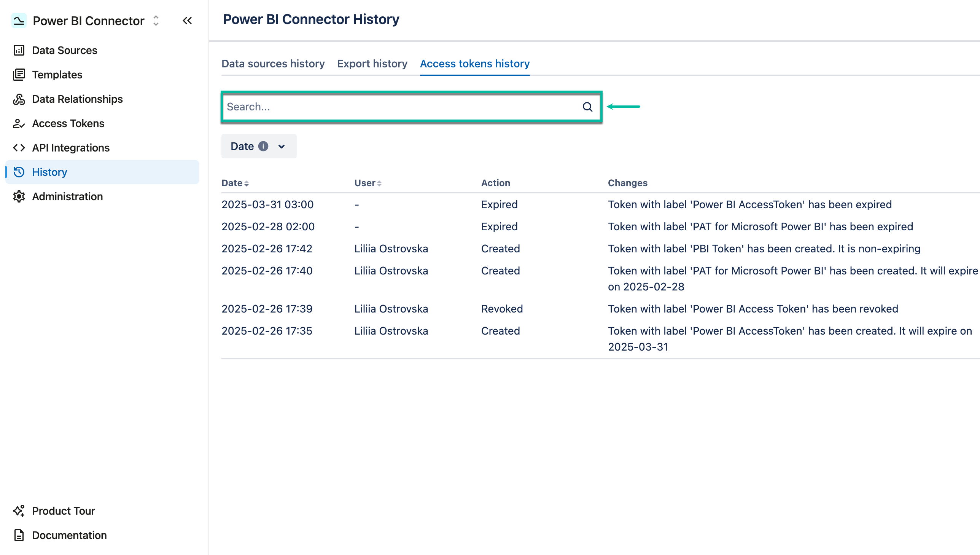Expand the Power BI Connector workspace switcher
This screenshot has width=980, height=555.
click(x=155, y=21)
